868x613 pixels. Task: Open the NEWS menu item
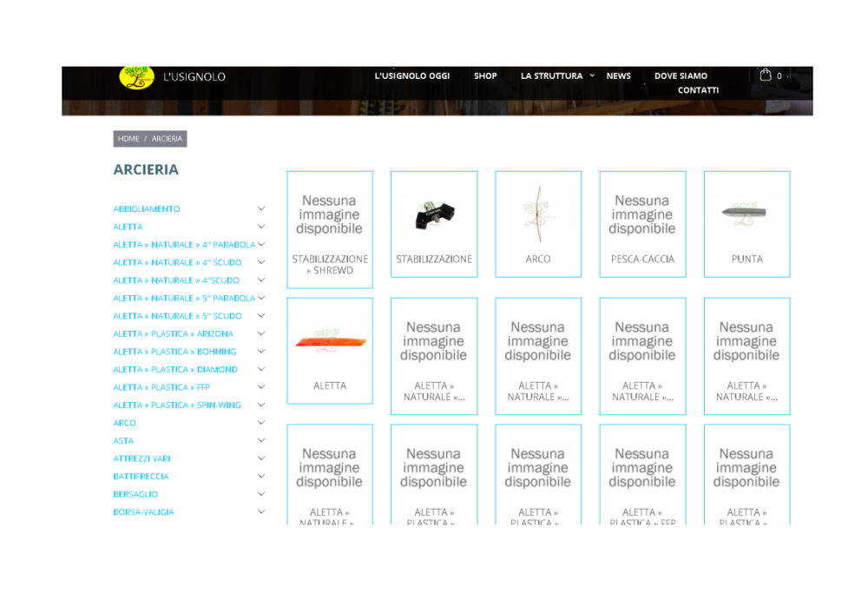(x=618, y=76)
